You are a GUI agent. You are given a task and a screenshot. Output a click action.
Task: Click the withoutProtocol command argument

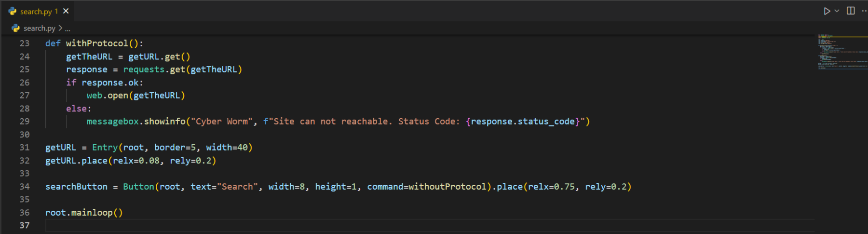click(x=447, y=187)
